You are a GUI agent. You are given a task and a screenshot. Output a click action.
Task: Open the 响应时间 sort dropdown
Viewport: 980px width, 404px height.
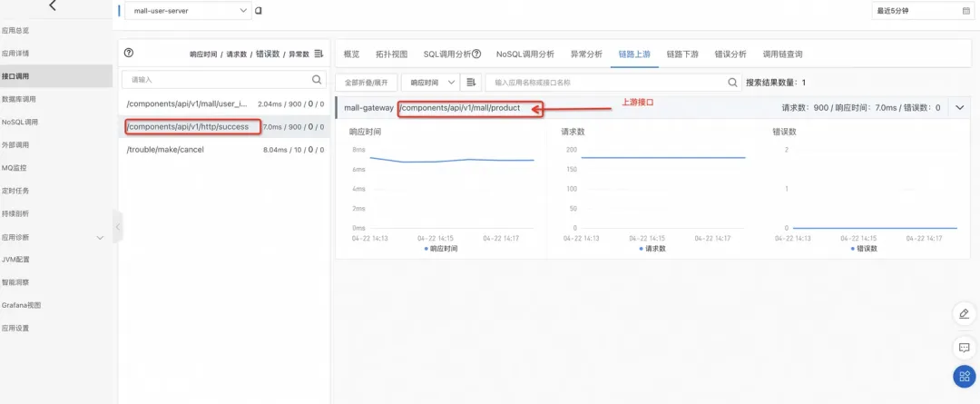(430, 83)
